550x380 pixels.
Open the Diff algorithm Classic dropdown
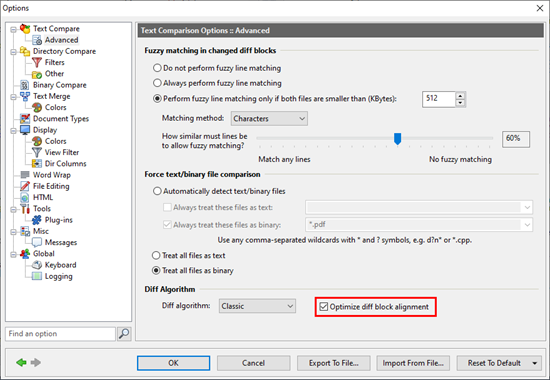pos(257,306)
